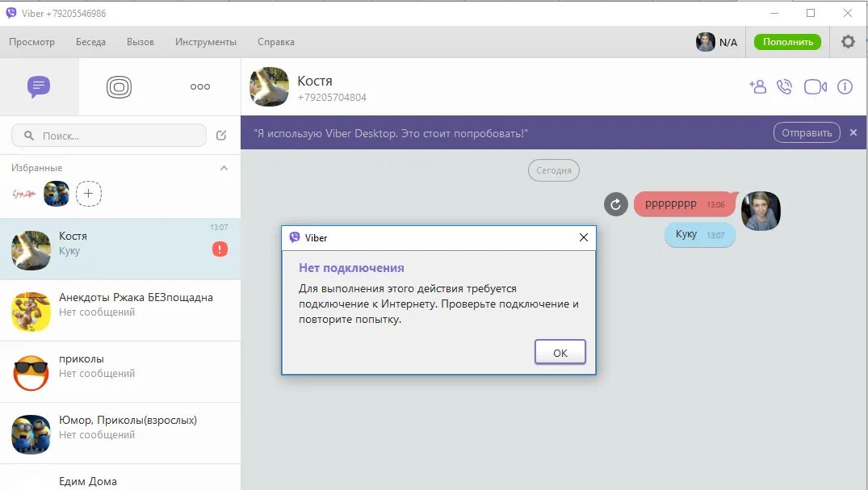Click the Куку message bubble
Image resolution: width=868 pixels, height=490 pixels.
point(700,235)
